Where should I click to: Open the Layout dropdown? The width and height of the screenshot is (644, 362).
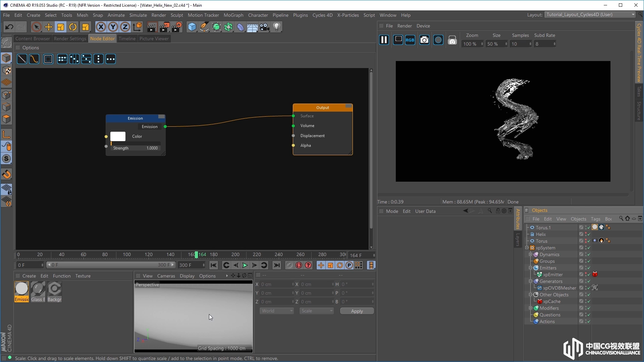click(x=590, y=14)
